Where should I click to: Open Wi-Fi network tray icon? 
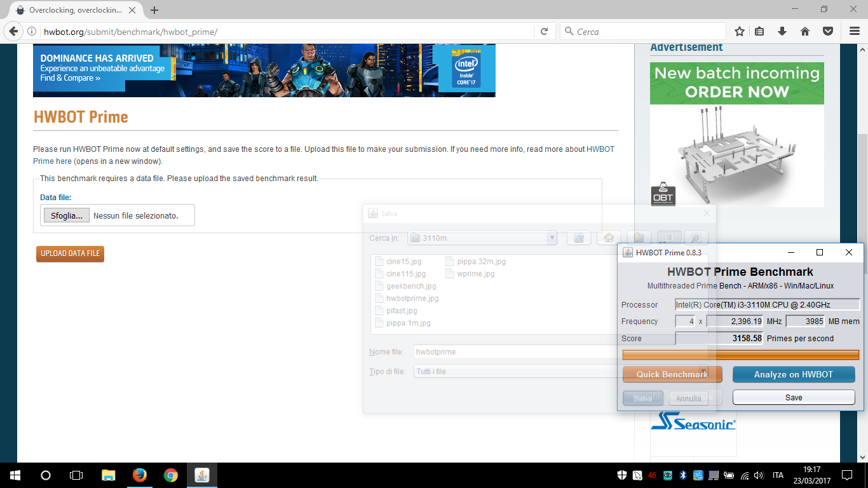point(745,475)
